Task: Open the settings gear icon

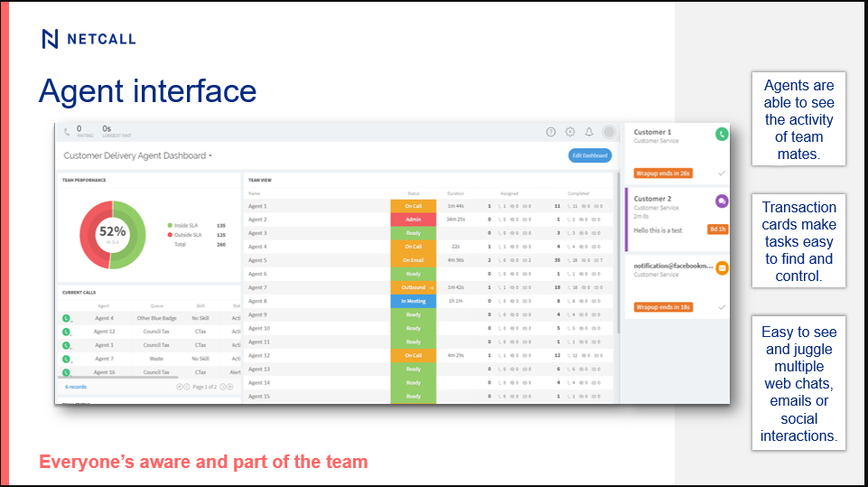Action: tap(570, 132)
